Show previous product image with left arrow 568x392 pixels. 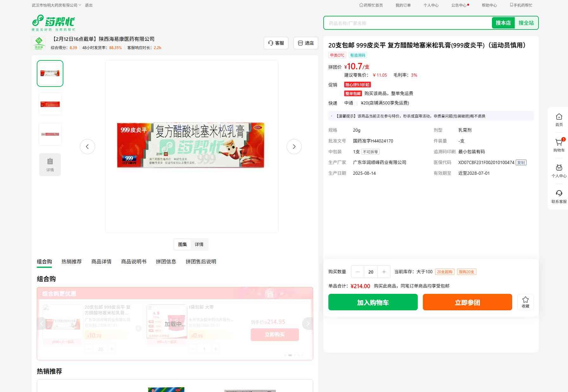(x=87, y=147)
